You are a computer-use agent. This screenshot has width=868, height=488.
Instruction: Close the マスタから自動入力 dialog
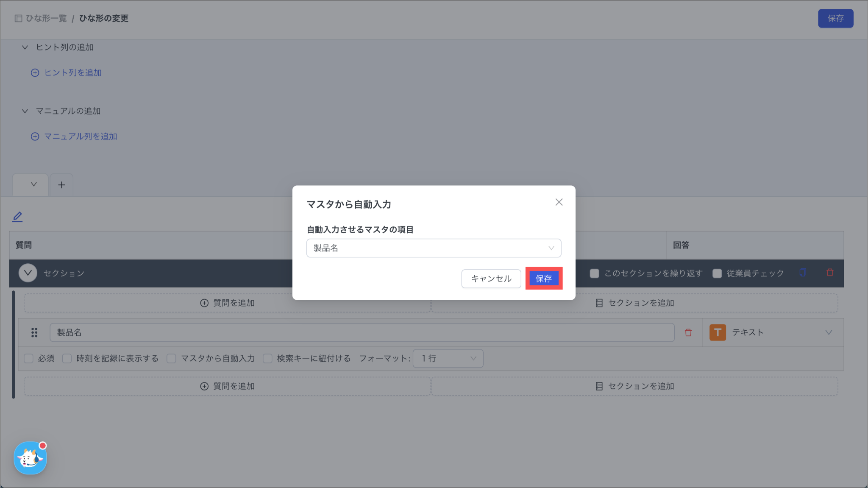coord(559,202)
